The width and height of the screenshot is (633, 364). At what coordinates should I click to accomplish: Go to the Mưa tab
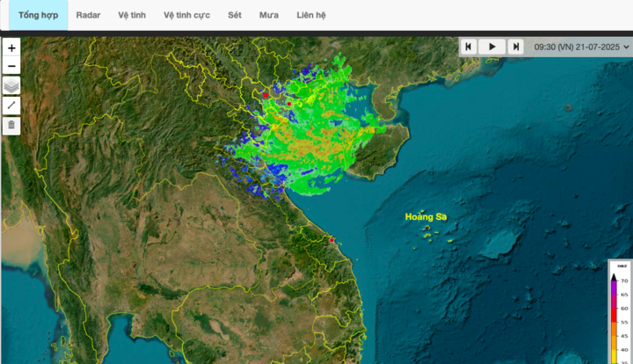tap(269, 15)
